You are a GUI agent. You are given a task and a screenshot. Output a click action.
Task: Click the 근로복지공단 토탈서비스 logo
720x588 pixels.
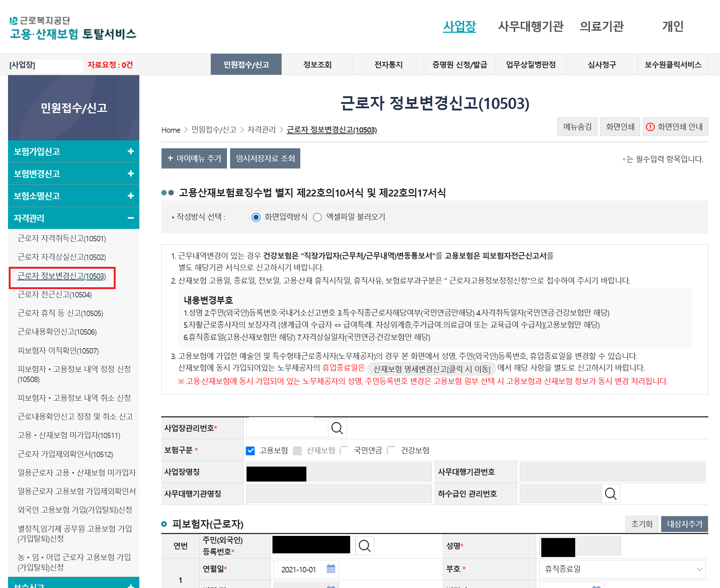(73, 28)
